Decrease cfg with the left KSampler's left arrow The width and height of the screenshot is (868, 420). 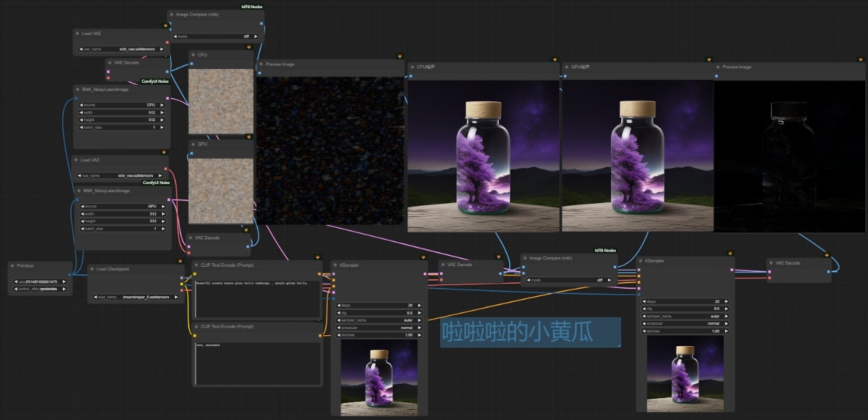338,313
